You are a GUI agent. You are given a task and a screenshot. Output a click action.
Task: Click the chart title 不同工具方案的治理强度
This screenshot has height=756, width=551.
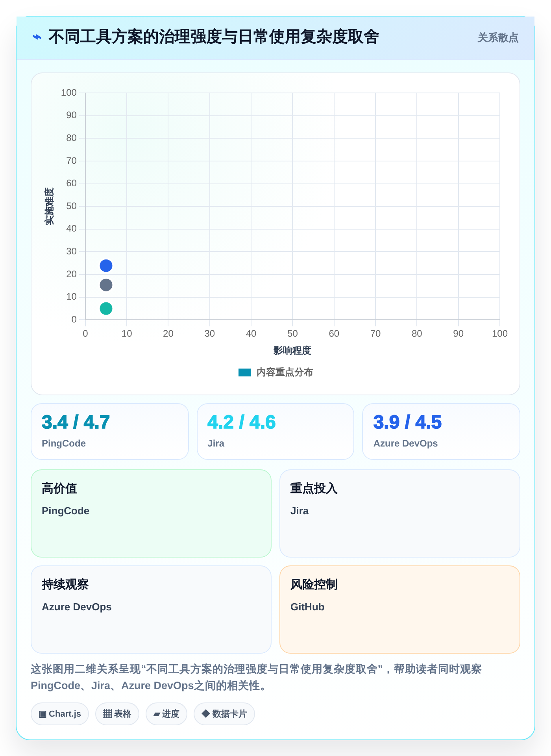coord(214,37)
